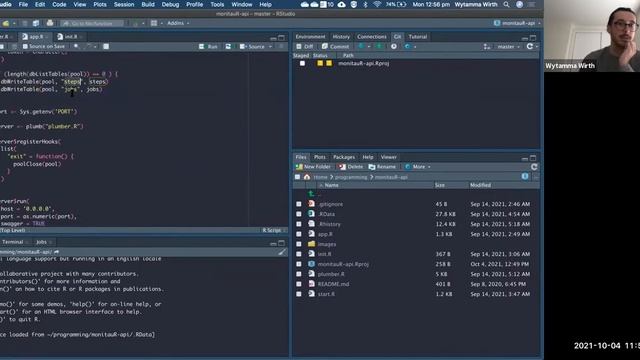
Task: Switch to the app.R editor tab
Action: pos(35,37)
